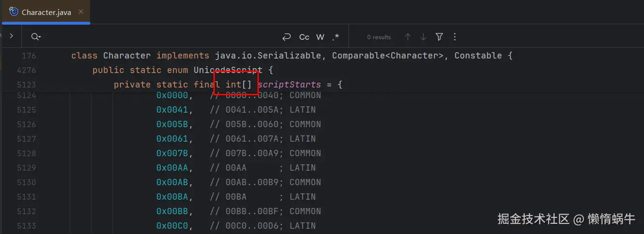Open the search history magnifier dropdown
Viewport: 644px width, 234px height.
(x=35, y=37)
